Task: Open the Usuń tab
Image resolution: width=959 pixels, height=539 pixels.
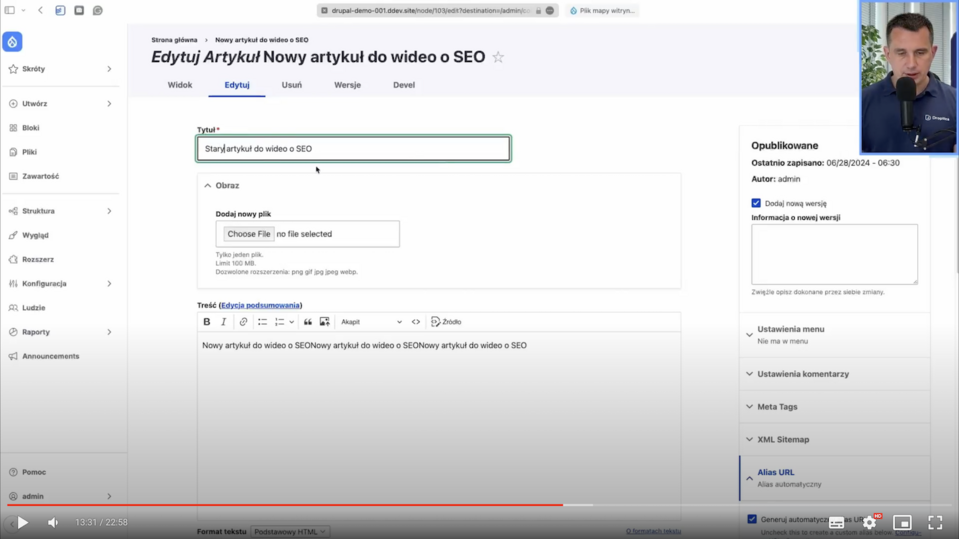Action: (292, 85)
